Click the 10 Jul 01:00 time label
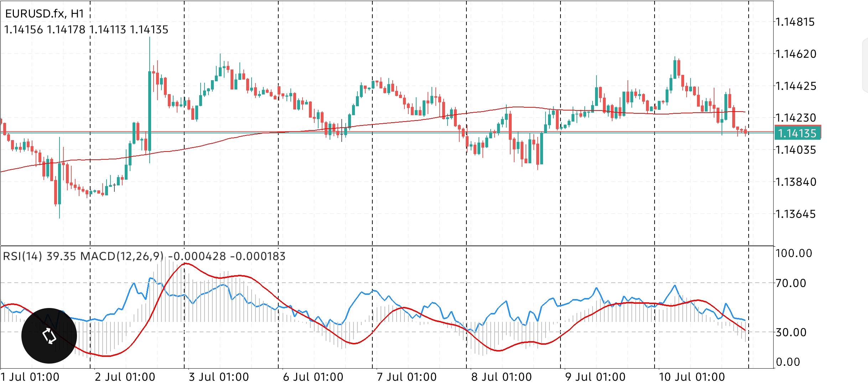 [692, 377]
